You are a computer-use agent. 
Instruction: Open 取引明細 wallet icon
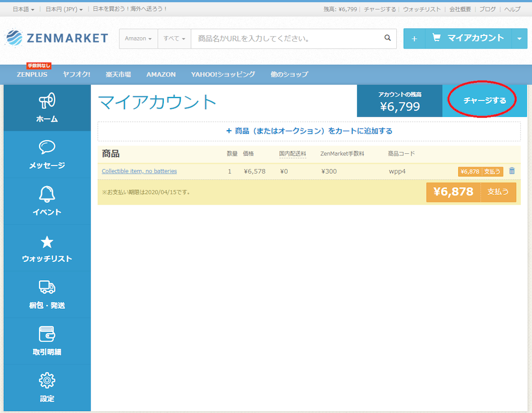(x=47, y=334)
